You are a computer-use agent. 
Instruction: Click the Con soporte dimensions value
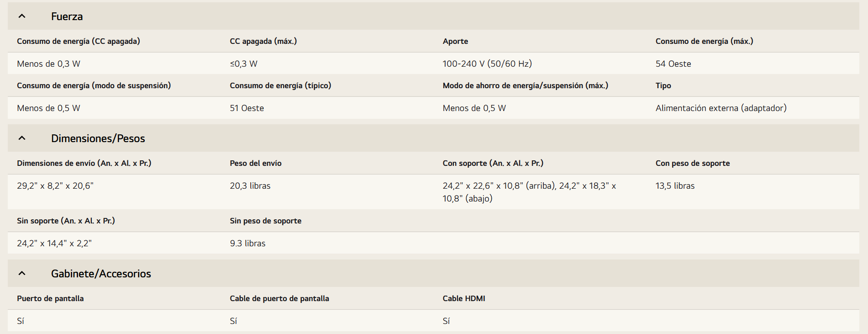click(x=529, y=192)
